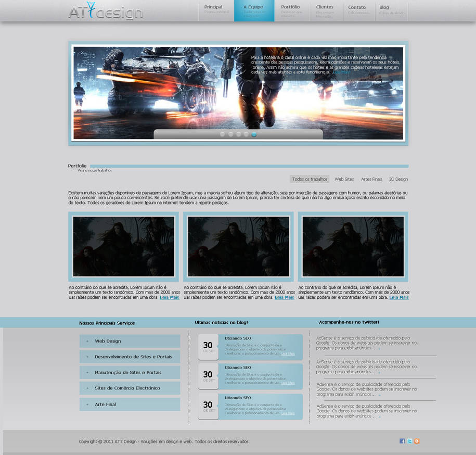Open third Utizando SEO blog post title
The width and height of the screenshot is (476, 455).
pyautogui.click(x=238, y=398)
